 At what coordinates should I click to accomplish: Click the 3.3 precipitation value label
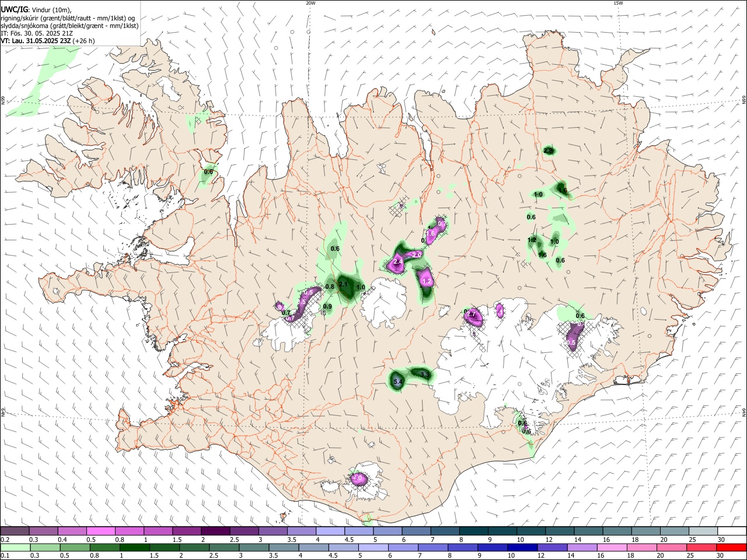[x=425, y=374]
